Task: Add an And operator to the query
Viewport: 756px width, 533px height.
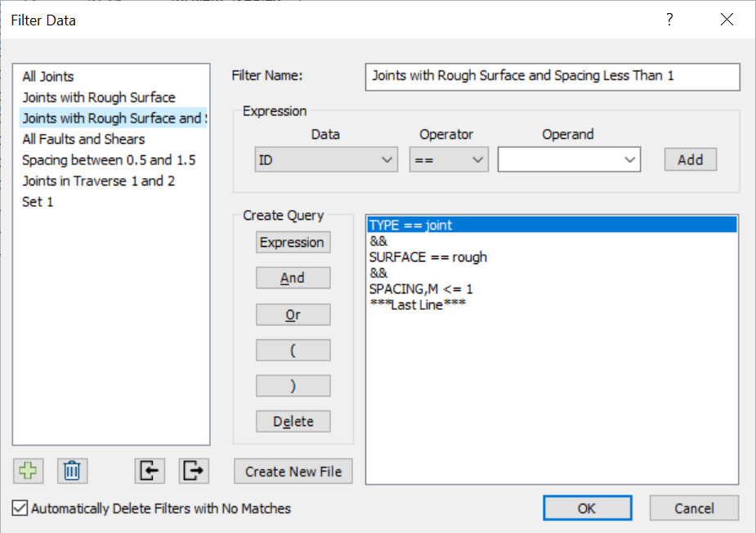Action: (293, 277)
